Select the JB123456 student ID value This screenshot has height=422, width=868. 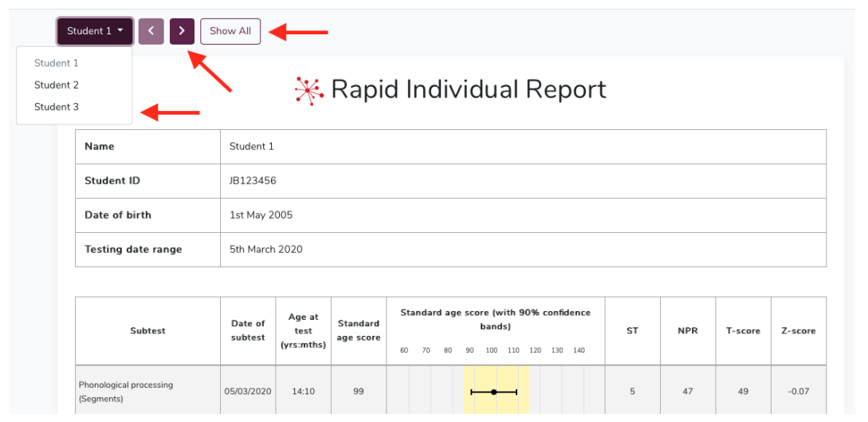tap(253, 181)
